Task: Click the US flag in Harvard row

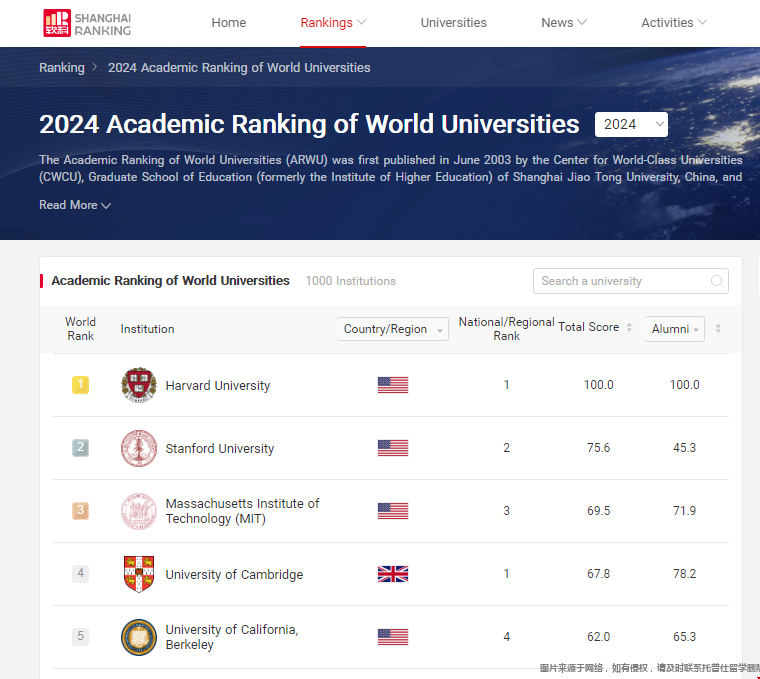Action: coord(393,385)
